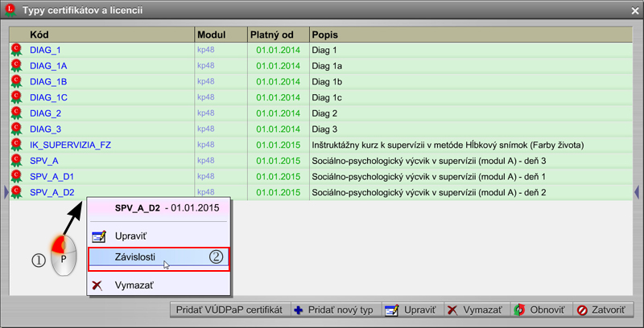Click the certificate icon beside SPV_A

coord(16,161)
